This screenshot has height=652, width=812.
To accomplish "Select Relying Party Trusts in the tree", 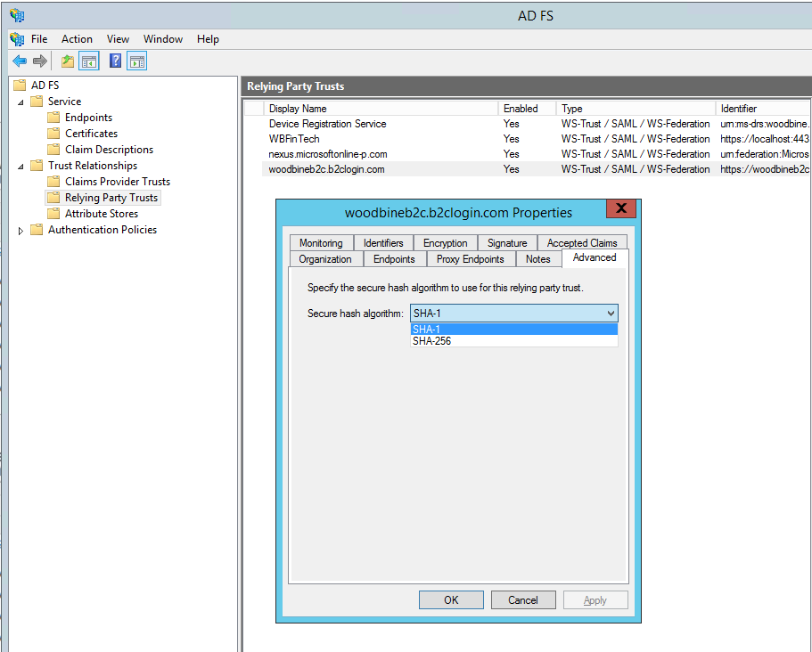I will coord(111,197).
